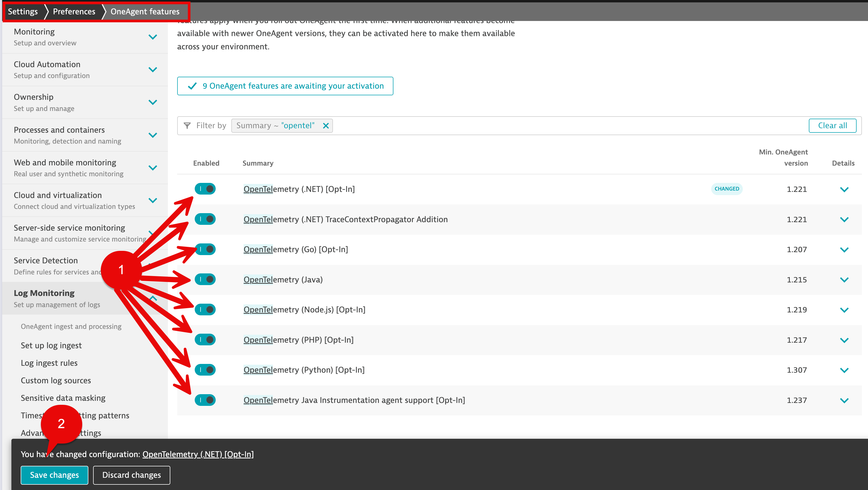The height and width of the screenshot is (490, 868).
Task: Expand Cloud and virtualization chevron
Action: 153,201
